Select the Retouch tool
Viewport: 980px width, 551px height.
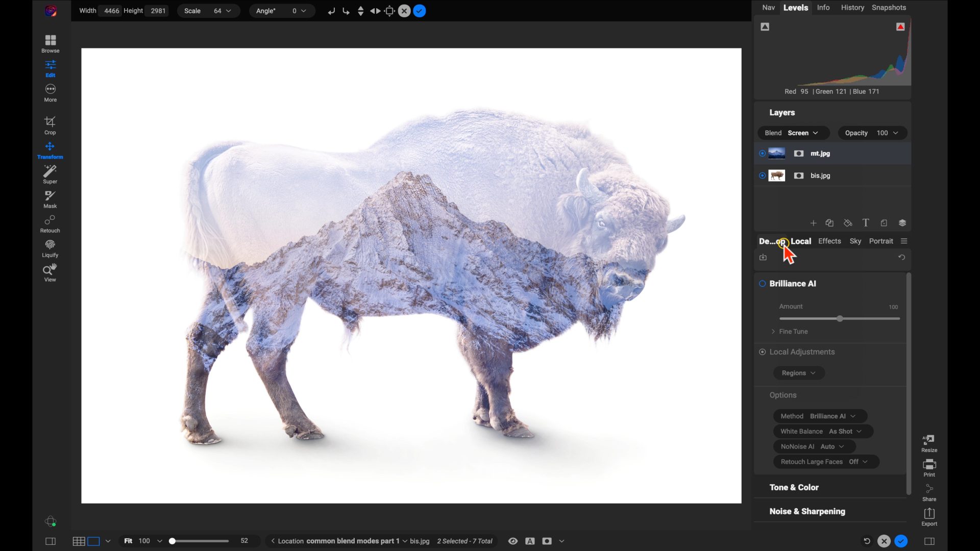(x=50, y=223)
